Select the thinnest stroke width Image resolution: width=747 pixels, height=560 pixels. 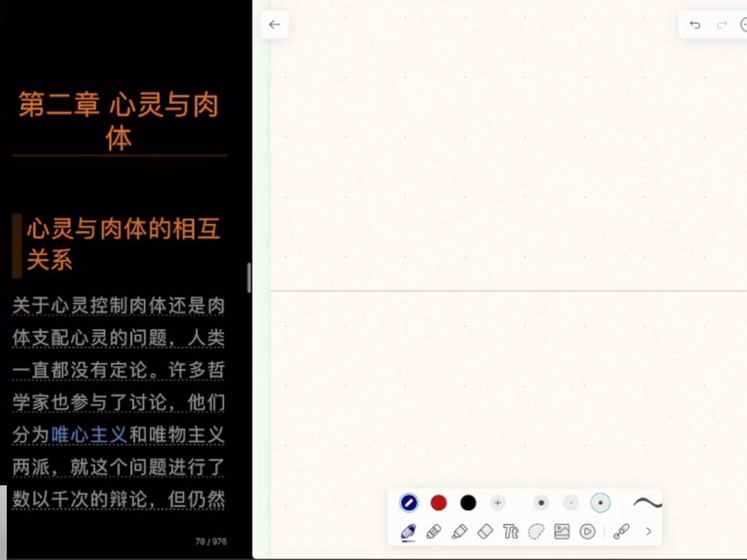point(571,502)
